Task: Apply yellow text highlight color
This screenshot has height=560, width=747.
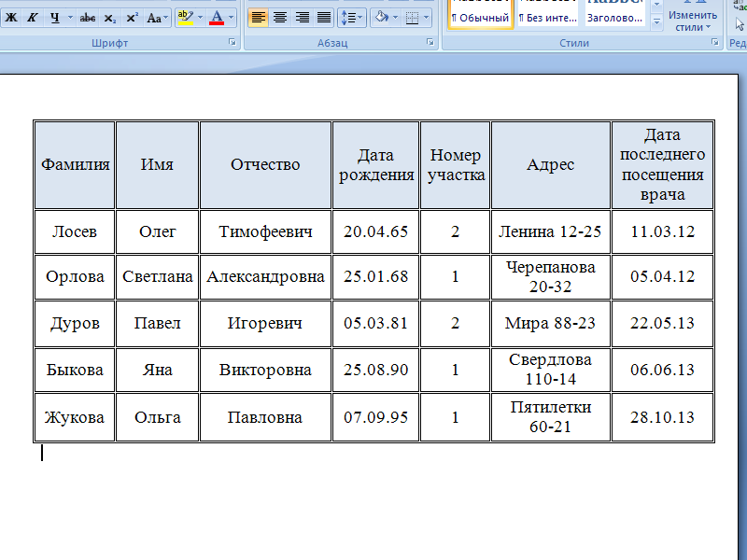Action: pos(184,18)
